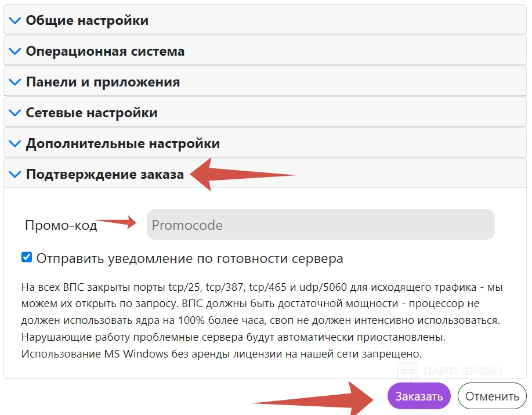This screenshot has width=532, height=415.
Task: Focus the Promocode input field
Action: point(320,225)
